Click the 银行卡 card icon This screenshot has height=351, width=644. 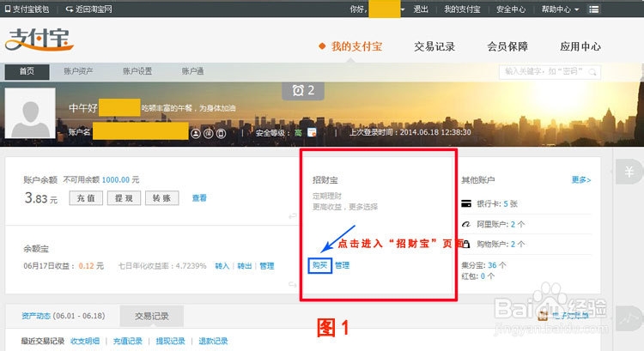click(x=466, y=203)
